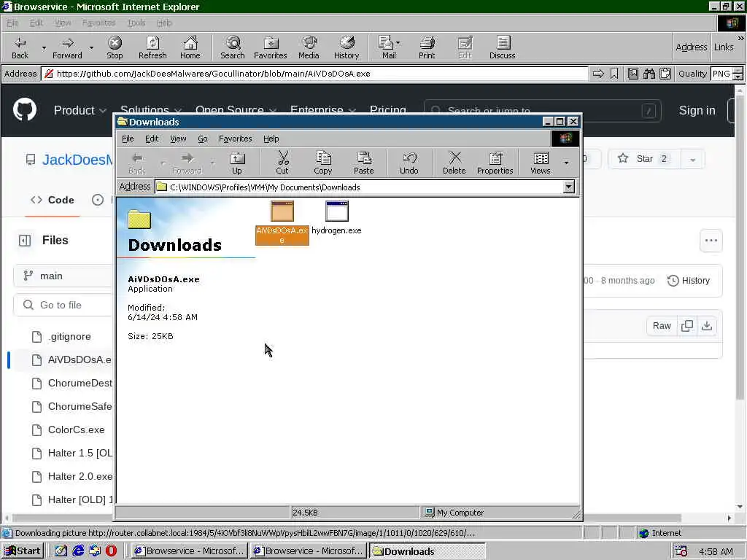Delete the selected file in Downloads

click(x=454, y=163)
